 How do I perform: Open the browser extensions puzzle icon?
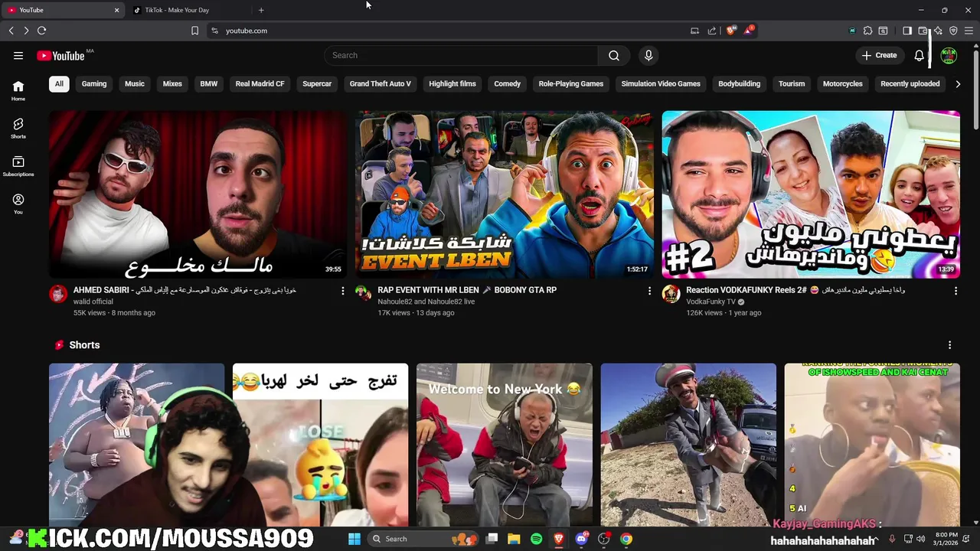[867, 31]
